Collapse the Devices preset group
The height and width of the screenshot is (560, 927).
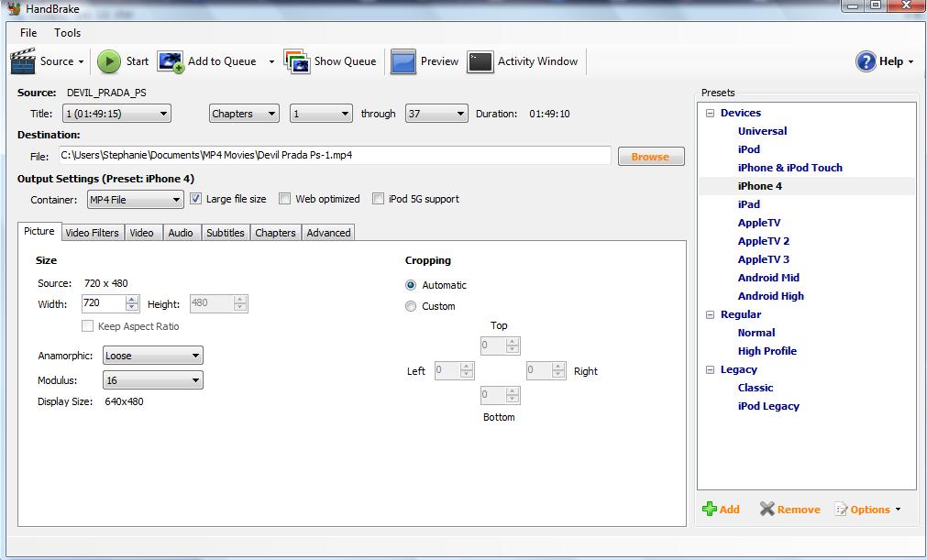tap(710, 113)
